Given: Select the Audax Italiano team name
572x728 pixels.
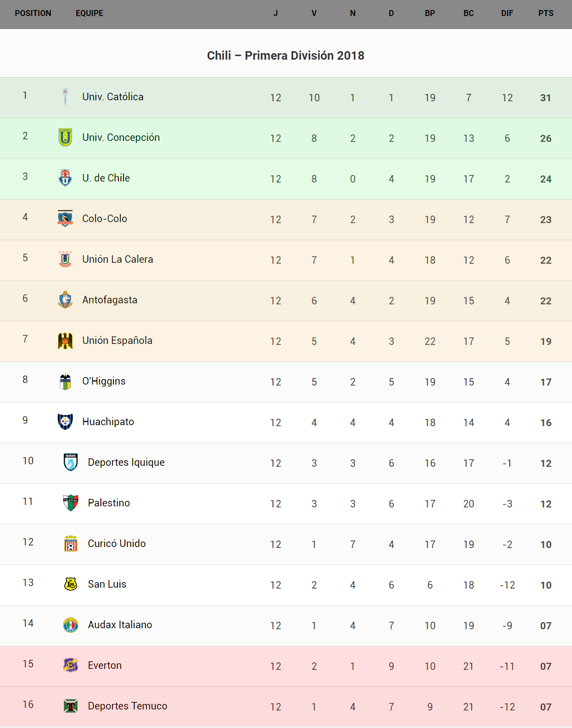Looking at the screenshot, I should pos(120,625).
